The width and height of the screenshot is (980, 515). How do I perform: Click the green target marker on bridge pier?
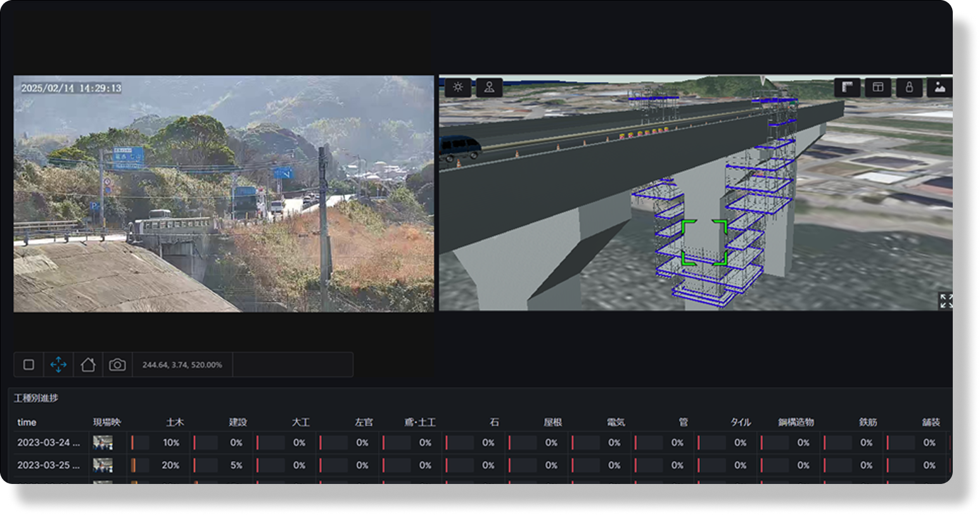point(704,242)
